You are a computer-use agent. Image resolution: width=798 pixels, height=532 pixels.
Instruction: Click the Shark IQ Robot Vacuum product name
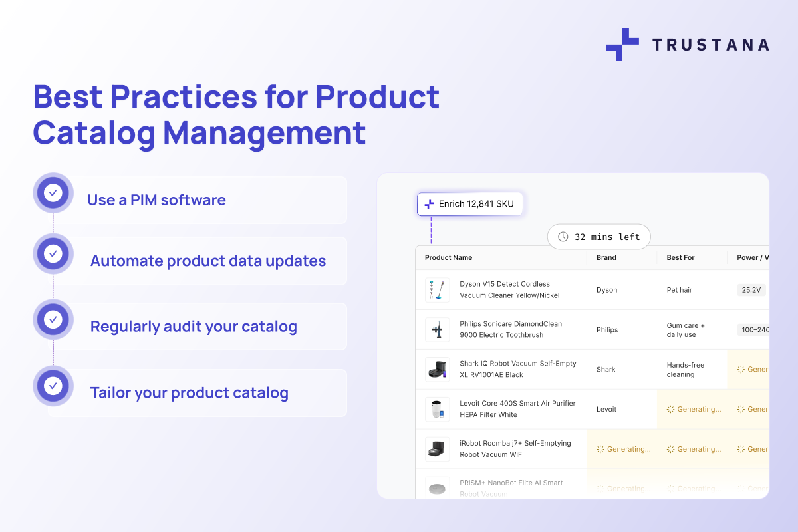pos(518,369)
